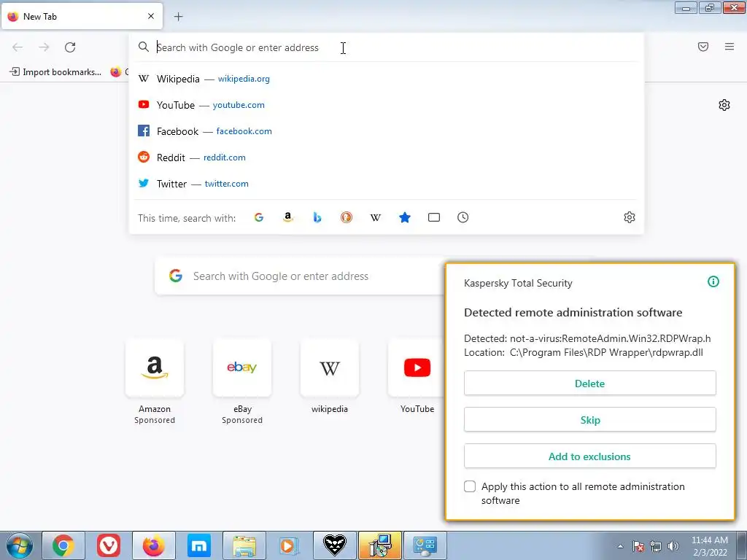Viewport: 747px width, 560px height.
Task: Open the volume speaker tray icon
Action: click(673, 546)
